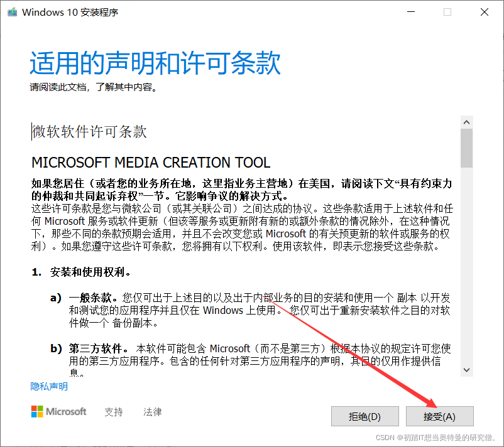504x447 pixels.
Task: Click the license scrollbar thumb
Action: coord(466,148)
